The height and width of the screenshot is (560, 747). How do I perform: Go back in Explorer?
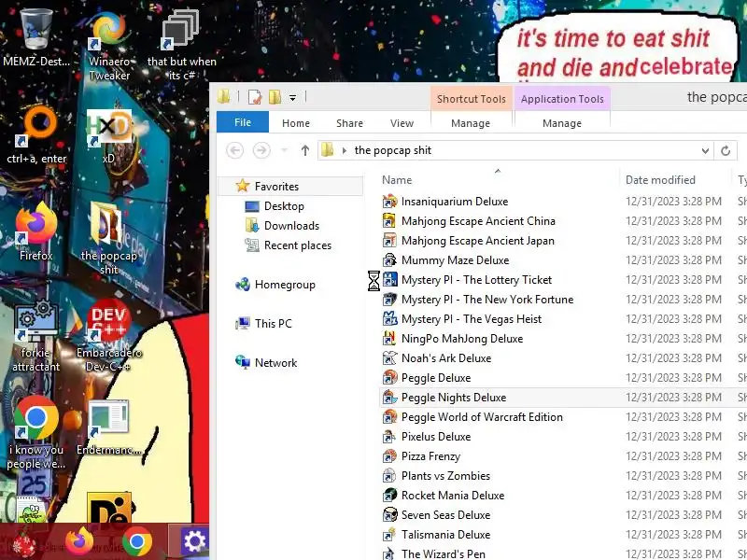tap(235, 150)
